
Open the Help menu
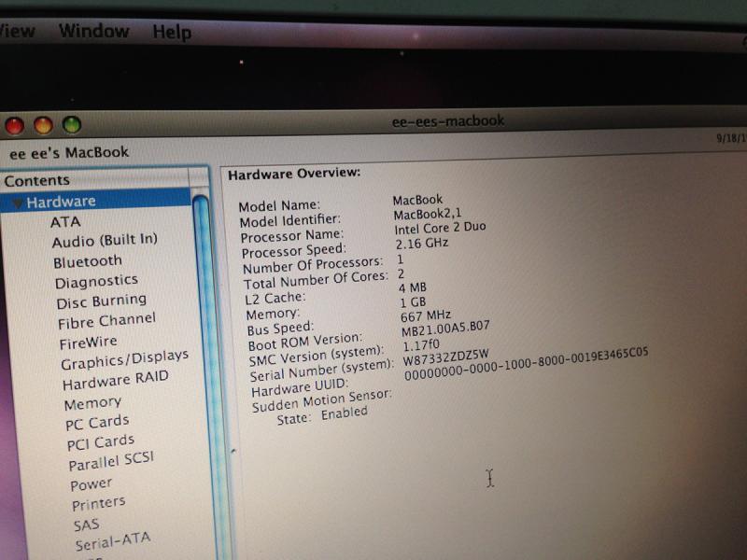coord(172,32)
